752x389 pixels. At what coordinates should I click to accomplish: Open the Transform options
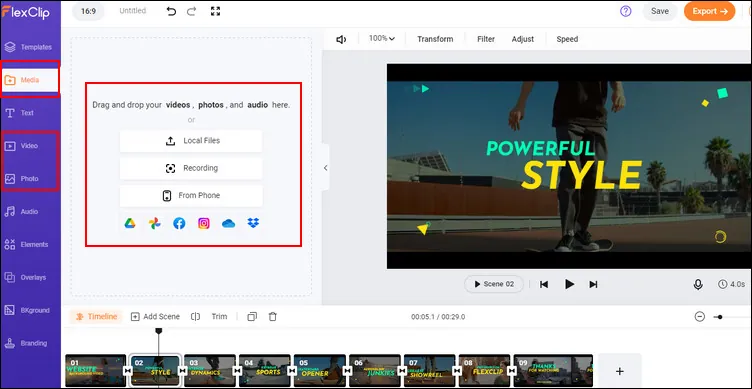click(x=435, y=39)
